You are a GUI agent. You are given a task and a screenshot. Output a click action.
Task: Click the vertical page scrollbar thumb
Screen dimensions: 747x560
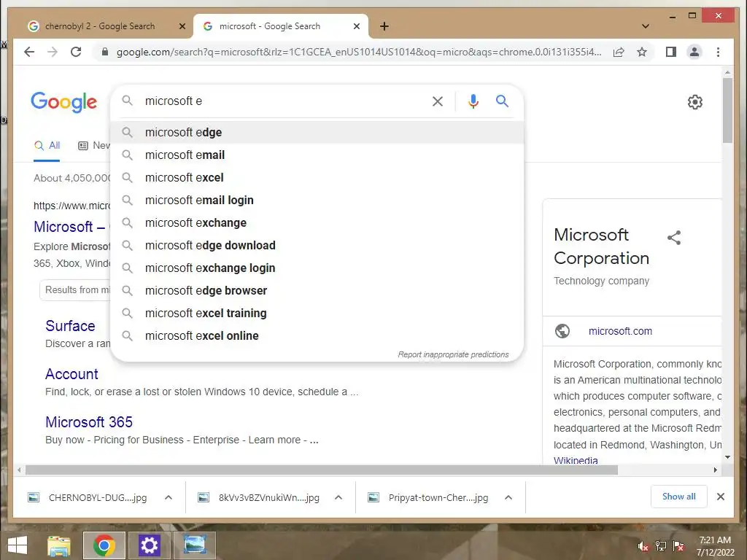[x=727, y=110]
